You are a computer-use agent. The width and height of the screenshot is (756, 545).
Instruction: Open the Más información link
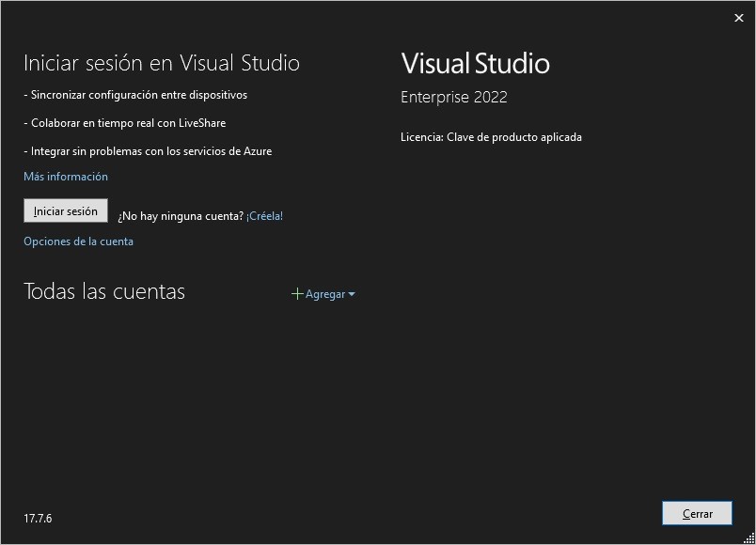(x=66, y=177)
